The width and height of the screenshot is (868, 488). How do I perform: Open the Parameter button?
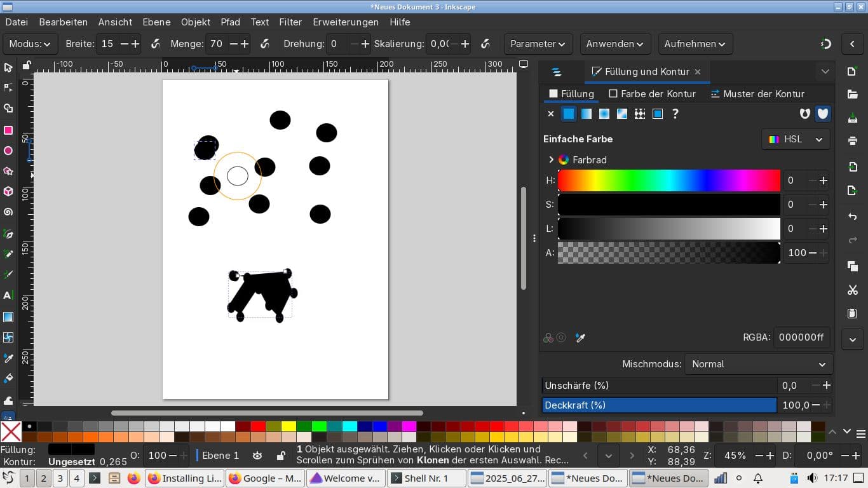[x=538, y=44]
